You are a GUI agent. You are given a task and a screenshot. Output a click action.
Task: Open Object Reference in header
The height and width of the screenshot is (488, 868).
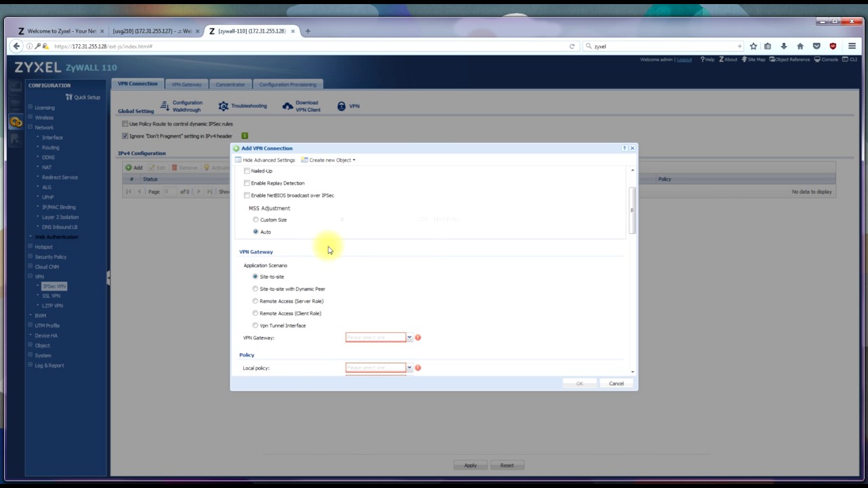coord(790,60)
